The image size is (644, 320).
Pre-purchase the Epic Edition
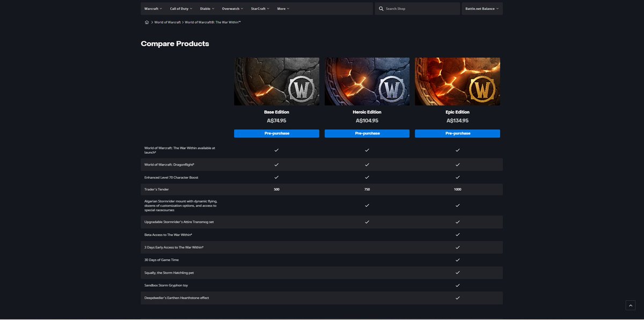457,133
